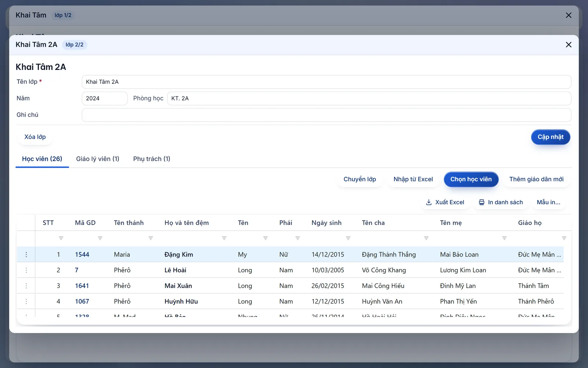Viewport: 588px width, 368px height.
Task: Open row menu for Huỳnh Hữu Long
Action: point(26,301)
